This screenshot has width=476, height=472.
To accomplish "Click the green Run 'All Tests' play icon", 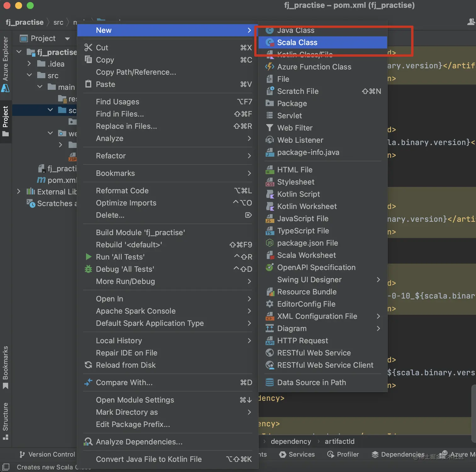I will pos(88,257).
